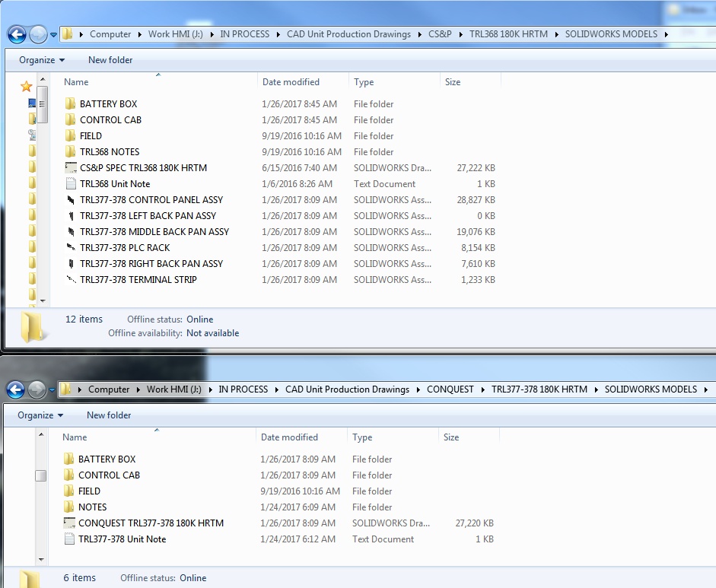
Task: Select BATTERY BOX folder icon in top window
Action: (x=70, y=103)
